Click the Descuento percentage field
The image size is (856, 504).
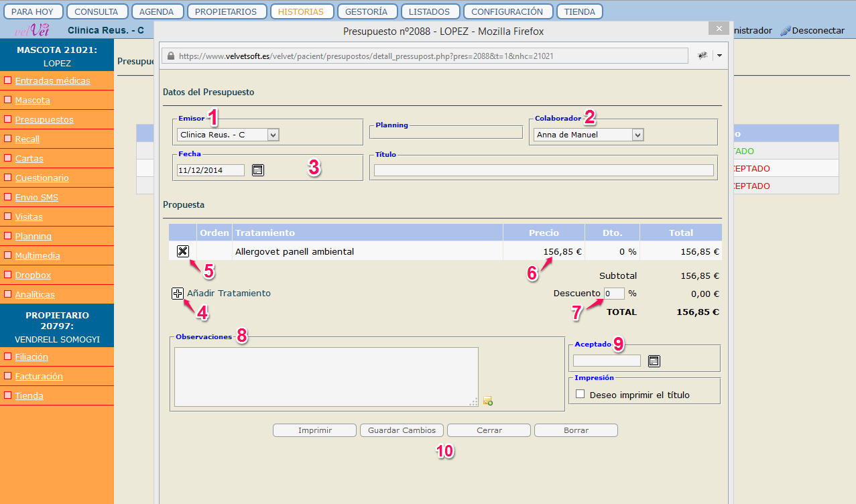pos(613,294)
